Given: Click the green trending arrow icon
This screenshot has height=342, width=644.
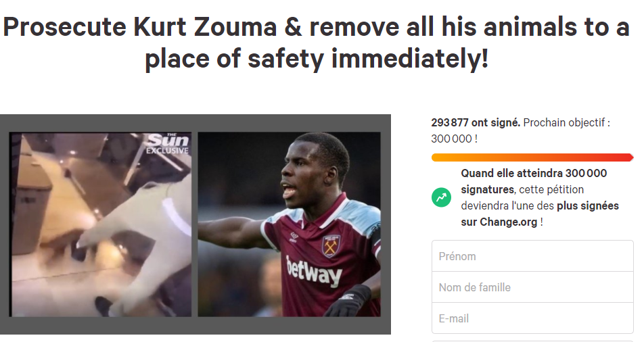Looking at the screenshot, I should coord(441,197).
